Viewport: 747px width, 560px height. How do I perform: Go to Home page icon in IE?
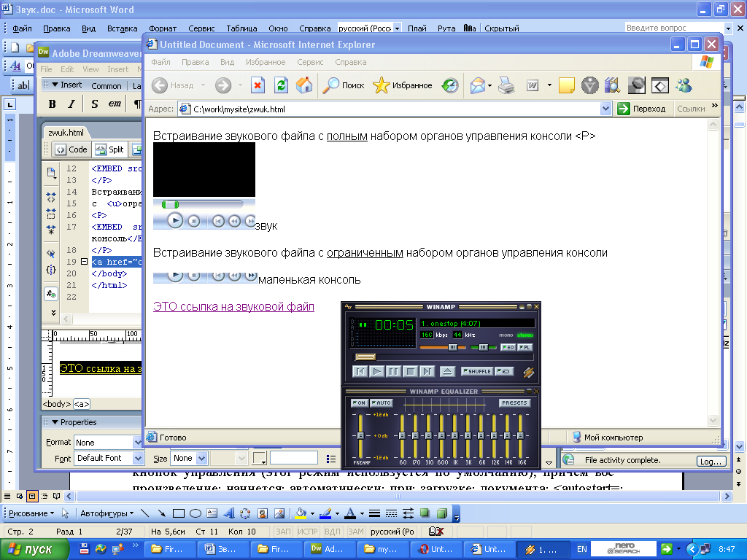[304, 85]
